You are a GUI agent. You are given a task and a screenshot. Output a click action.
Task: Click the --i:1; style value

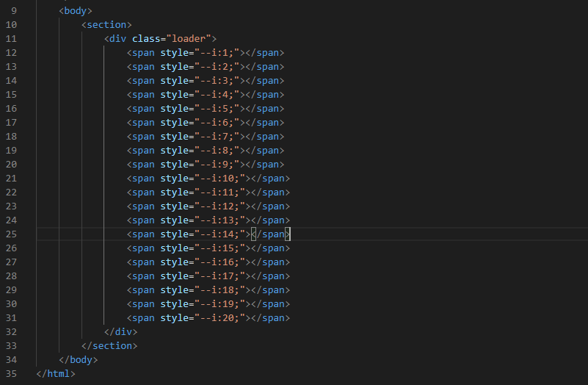click(x=217, y=53)
